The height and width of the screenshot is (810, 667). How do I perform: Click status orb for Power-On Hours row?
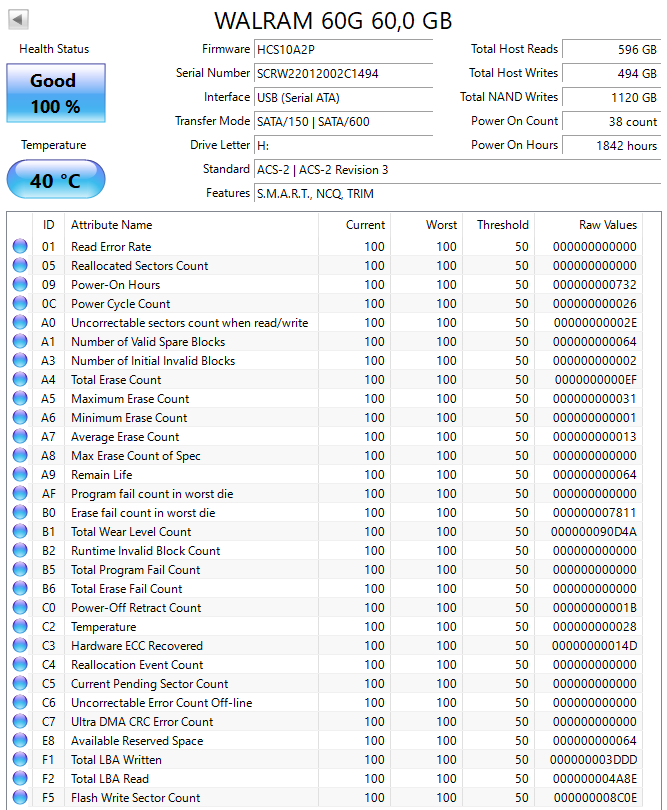tap(20, 285)
